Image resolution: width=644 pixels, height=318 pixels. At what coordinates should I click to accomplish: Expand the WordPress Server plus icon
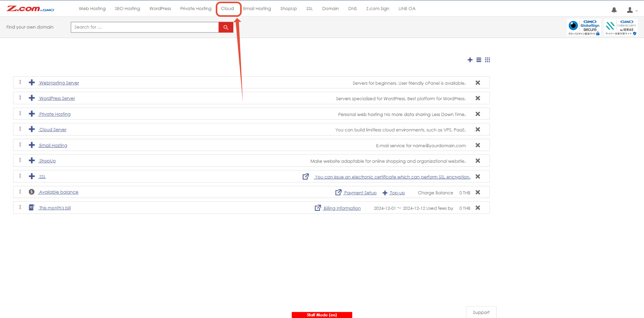coord(32,98)
